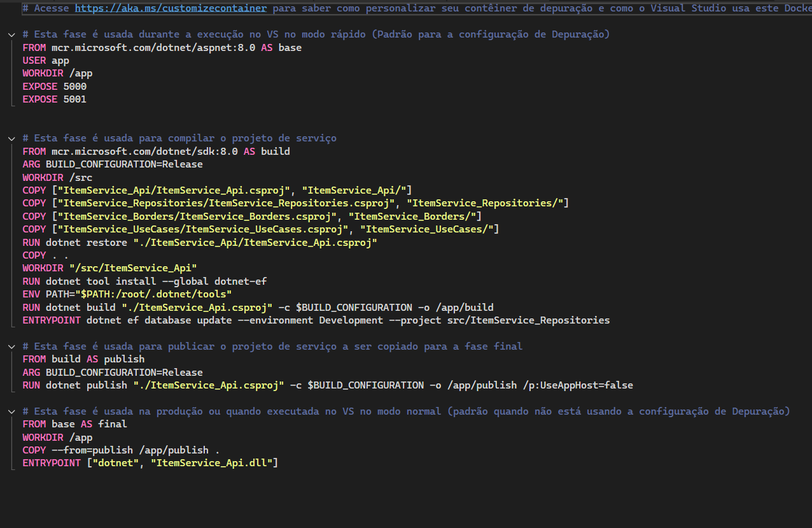Click the 'RUN dotnet build' line
The width and height of the screenshot is (812, 528).
(x=258, y=308)
